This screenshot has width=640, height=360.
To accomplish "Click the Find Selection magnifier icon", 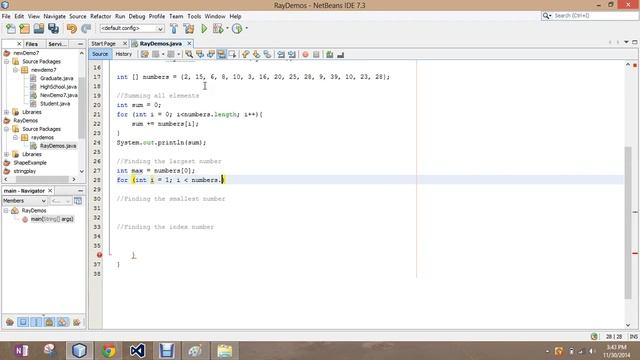I will pyautogui.click(x=189, y=54).
